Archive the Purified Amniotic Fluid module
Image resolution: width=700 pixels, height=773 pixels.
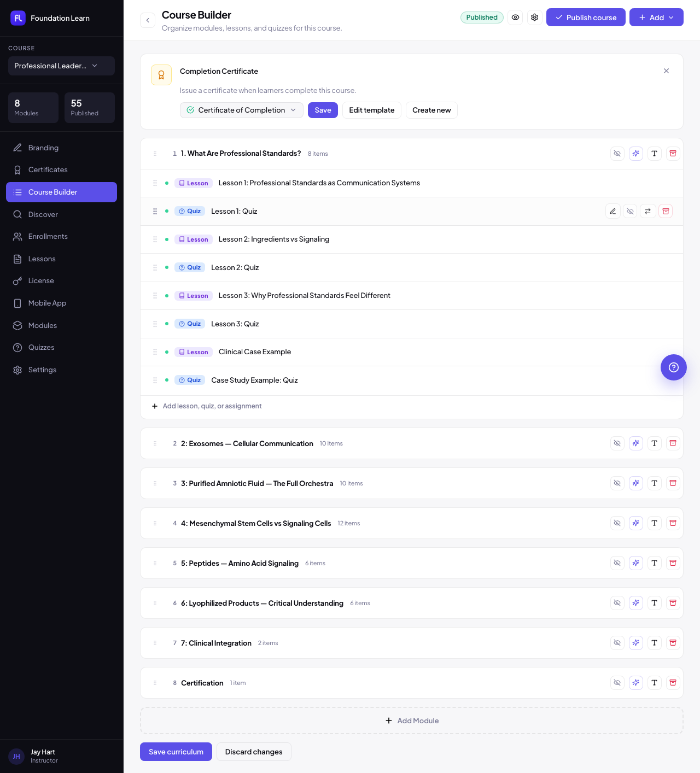pos(673,483)
